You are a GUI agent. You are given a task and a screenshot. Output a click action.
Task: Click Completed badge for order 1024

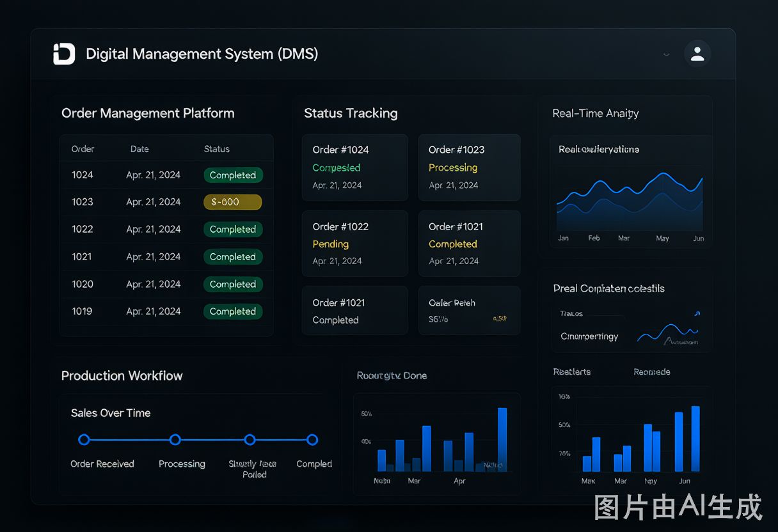point(233,175)
